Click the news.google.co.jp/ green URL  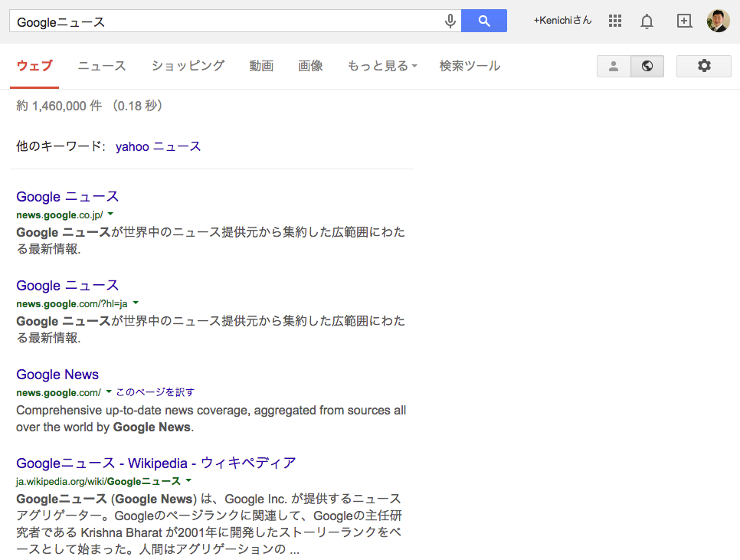60,215
